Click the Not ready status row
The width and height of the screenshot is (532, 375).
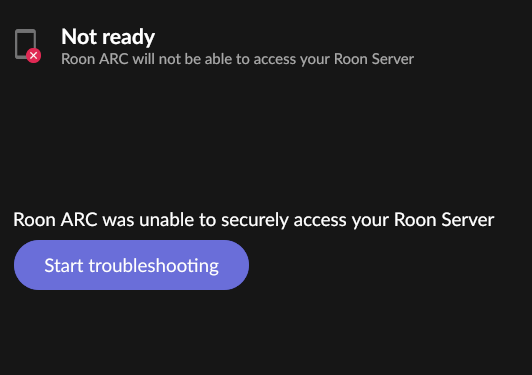click(x=214, y=46)
